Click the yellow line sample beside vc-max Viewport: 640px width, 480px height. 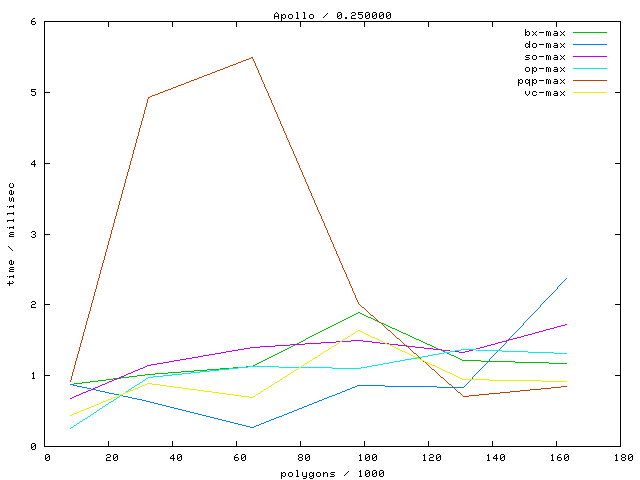click(590, 93)
